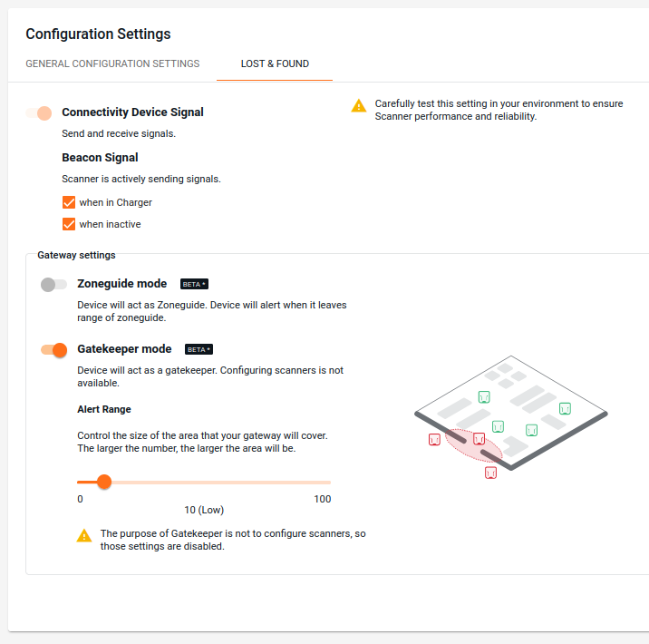The width and height of the screenshot is (649, 644).
Task: Click the Alert Range slider handle
Action: 104,482
